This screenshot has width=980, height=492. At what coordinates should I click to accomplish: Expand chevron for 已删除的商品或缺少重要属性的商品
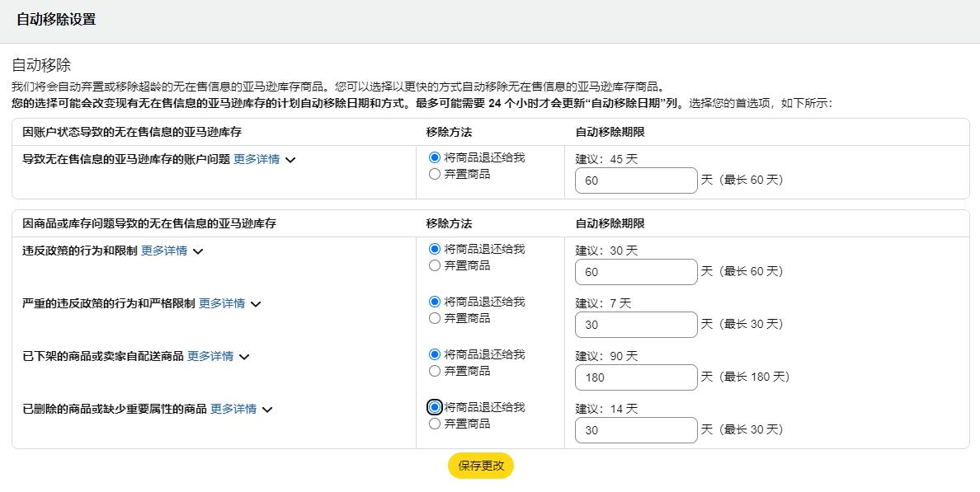(x=267, y=410)
